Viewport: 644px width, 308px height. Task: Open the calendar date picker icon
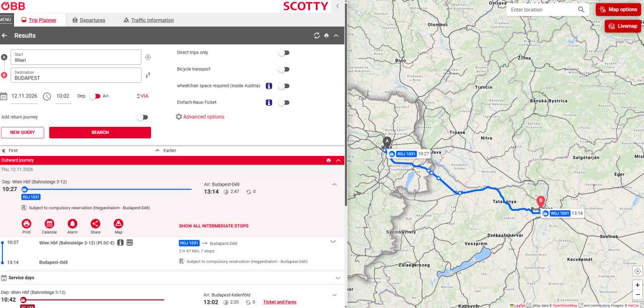click(x=4, y=96)
